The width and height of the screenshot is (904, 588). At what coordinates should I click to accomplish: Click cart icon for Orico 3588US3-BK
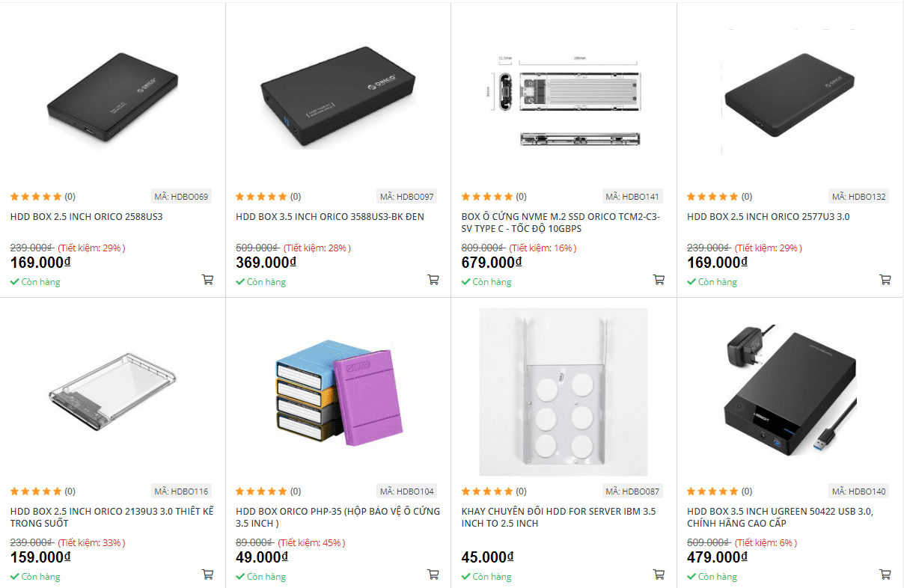[x=433, y=280]
